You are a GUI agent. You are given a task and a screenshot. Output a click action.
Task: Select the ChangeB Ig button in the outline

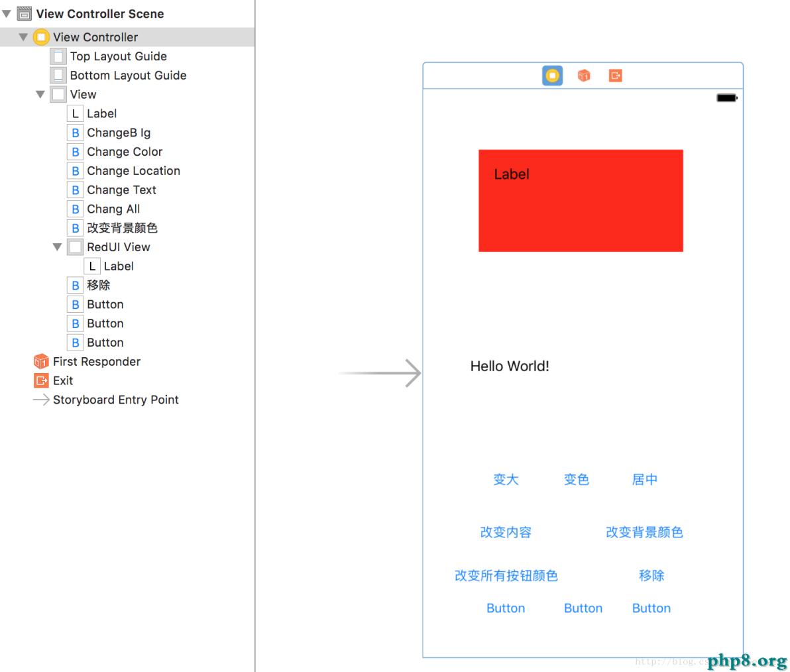pos(119,133)
